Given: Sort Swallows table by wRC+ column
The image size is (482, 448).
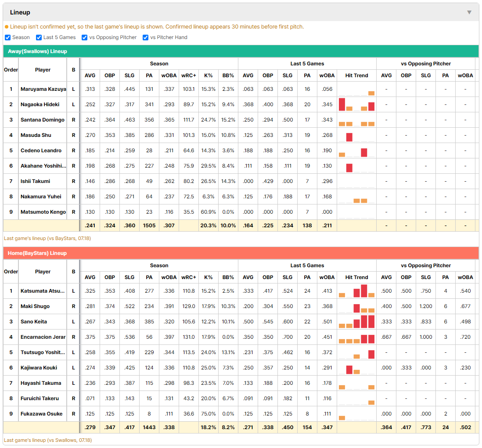Looking at the screenshot, I should tap(188, 75).
